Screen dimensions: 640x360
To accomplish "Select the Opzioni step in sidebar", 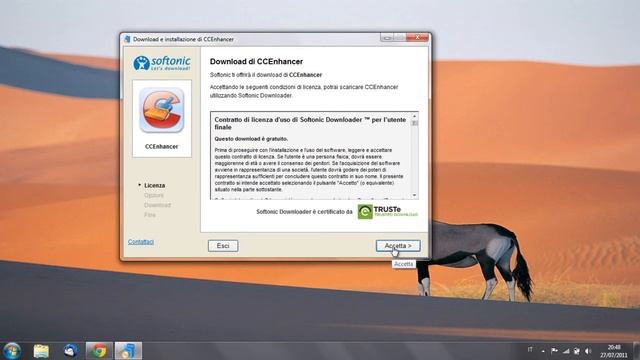I will (x=153, y=195).
